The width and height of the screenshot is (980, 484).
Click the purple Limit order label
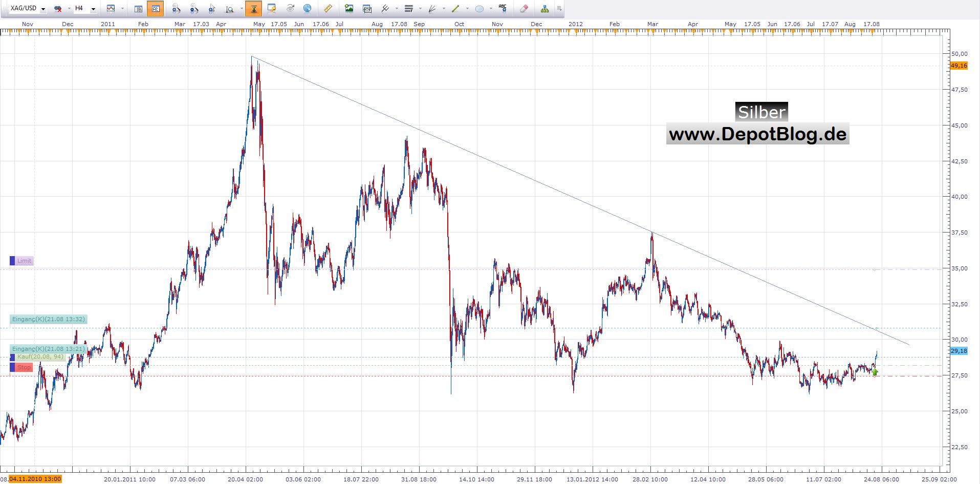(x=24, y=261)
